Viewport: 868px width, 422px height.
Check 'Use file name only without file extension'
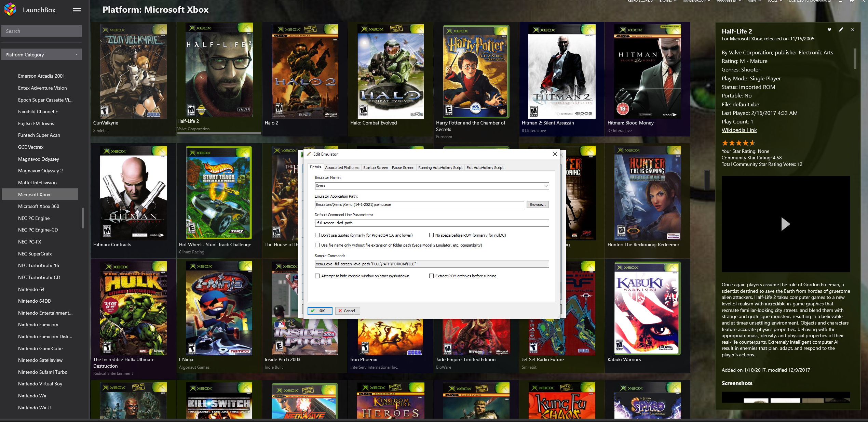tap(317, 245)
